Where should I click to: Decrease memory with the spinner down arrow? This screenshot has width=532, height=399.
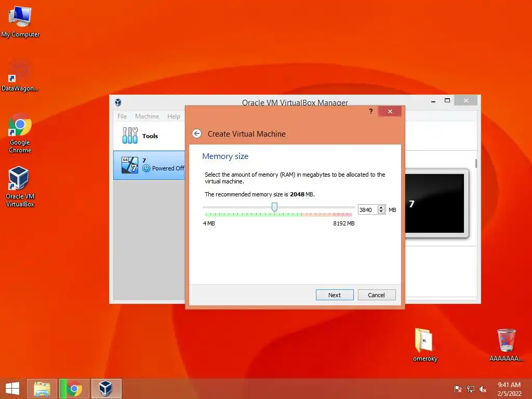pos(381,212)
